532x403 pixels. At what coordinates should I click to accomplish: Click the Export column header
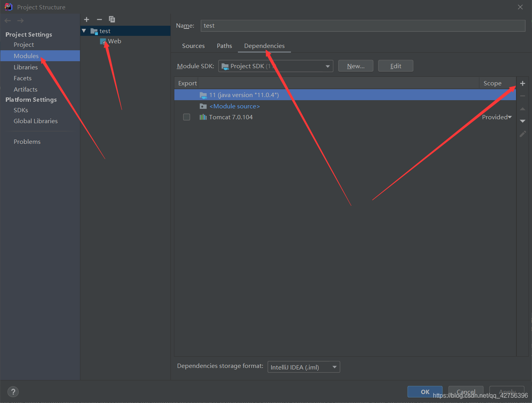coord(187,83)
